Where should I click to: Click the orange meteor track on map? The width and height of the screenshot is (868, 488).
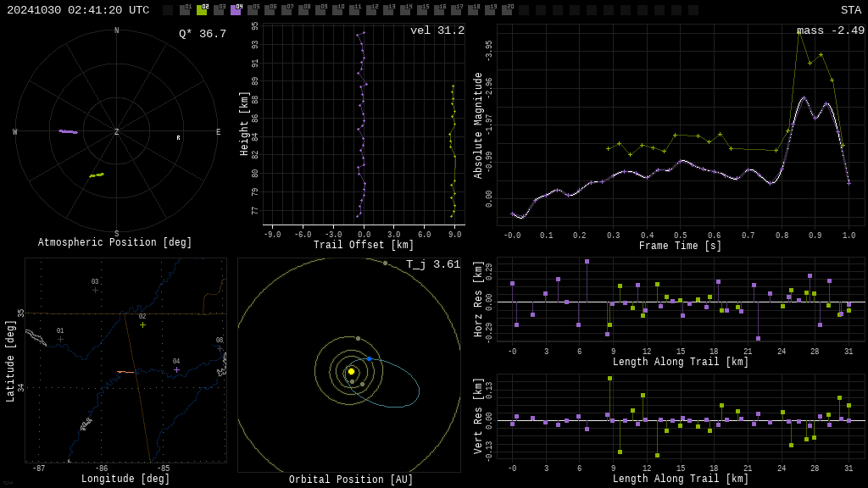pos(125,372)
